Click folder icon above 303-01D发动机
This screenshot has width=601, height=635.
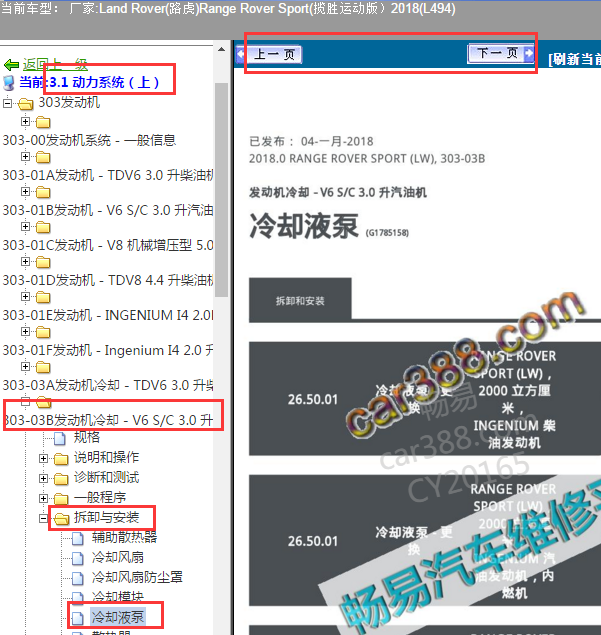click(43, 262)
